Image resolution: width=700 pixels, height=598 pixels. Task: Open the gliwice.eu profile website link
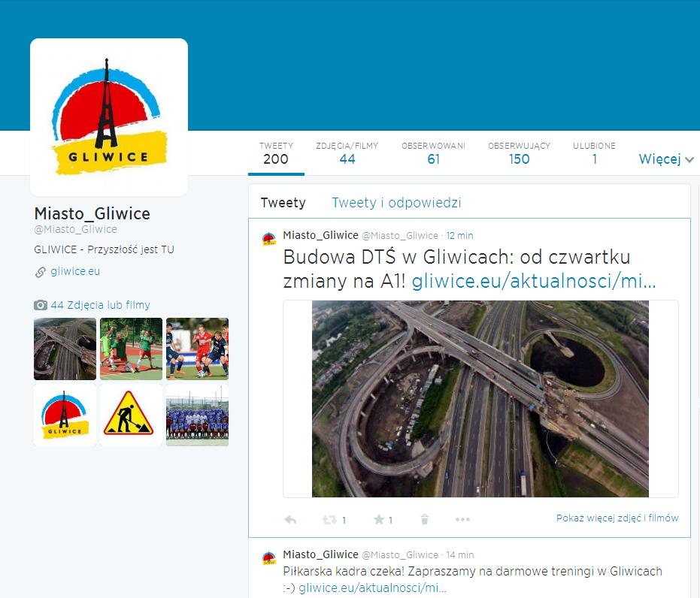(x=75, y=271)
